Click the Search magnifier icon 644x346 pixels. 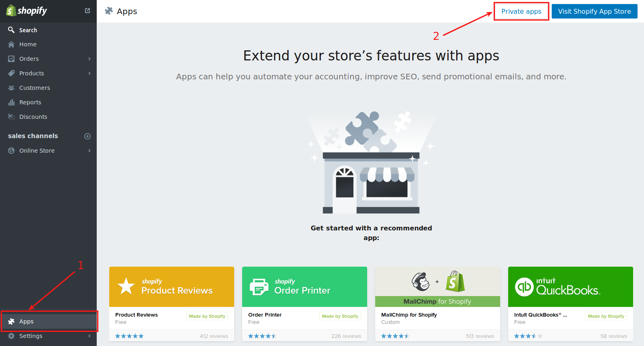point(11,30)
